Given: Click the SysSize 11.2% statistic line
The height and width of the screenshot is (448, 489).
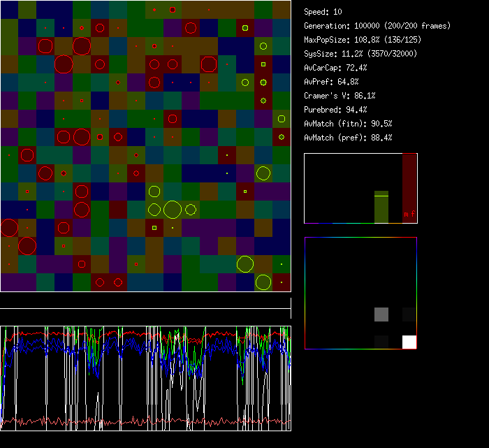Looking at the screenshot, I should [x=360, y=54].
